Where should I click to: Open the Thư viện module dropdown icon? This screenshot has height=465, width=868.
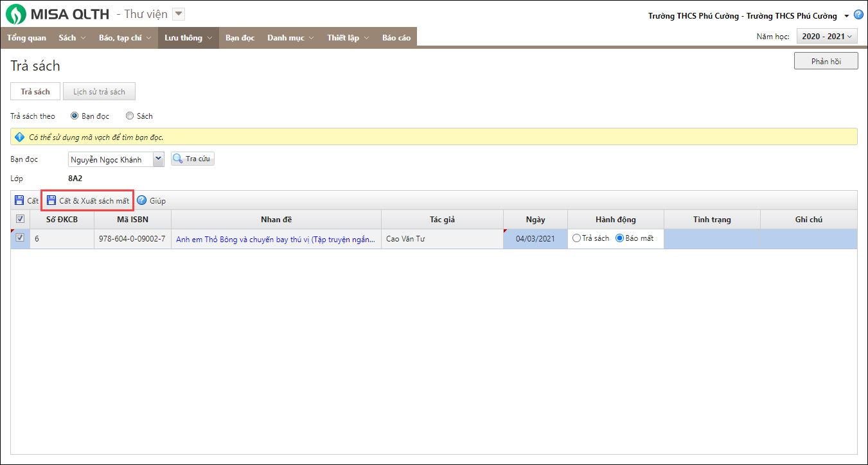click(x=179, y=14)
